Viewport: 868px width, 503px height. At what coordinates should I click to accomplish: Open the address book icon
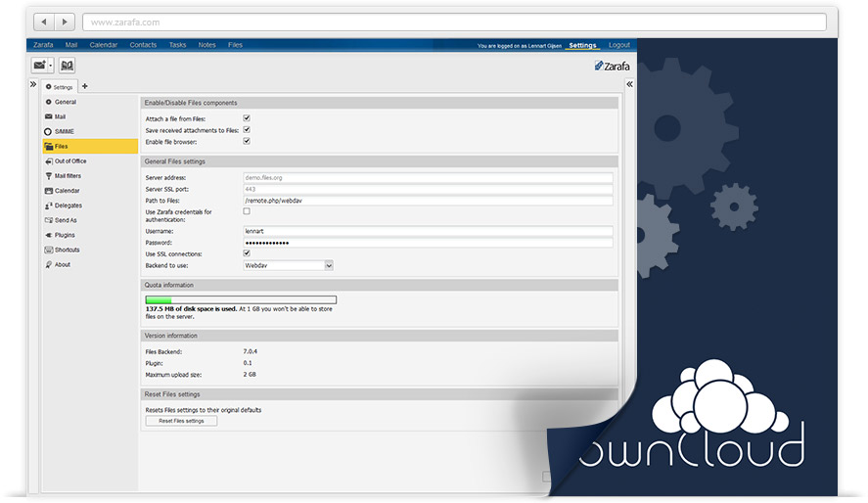(x=67, y=66)
